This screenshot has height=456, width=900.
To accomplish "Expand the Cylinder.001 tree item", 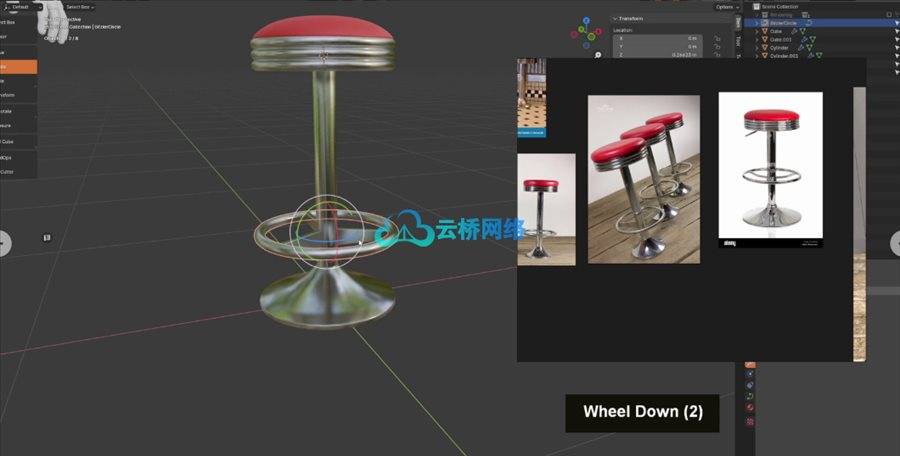I will (x=757, y=57).
